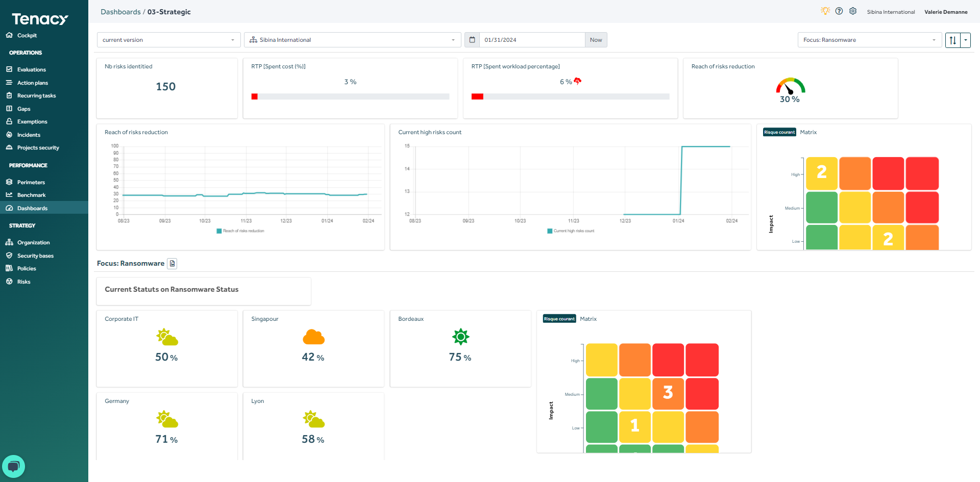980x482 pixels.
Task: Click the Germany weather icon
Action: [x=167, y=419]
